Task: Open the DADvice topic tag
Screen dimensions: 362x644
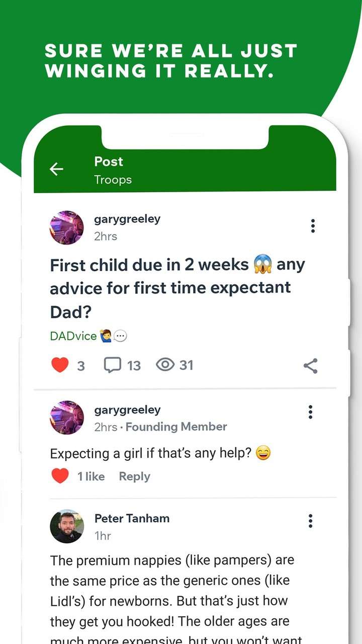Action: click(73, 336)
